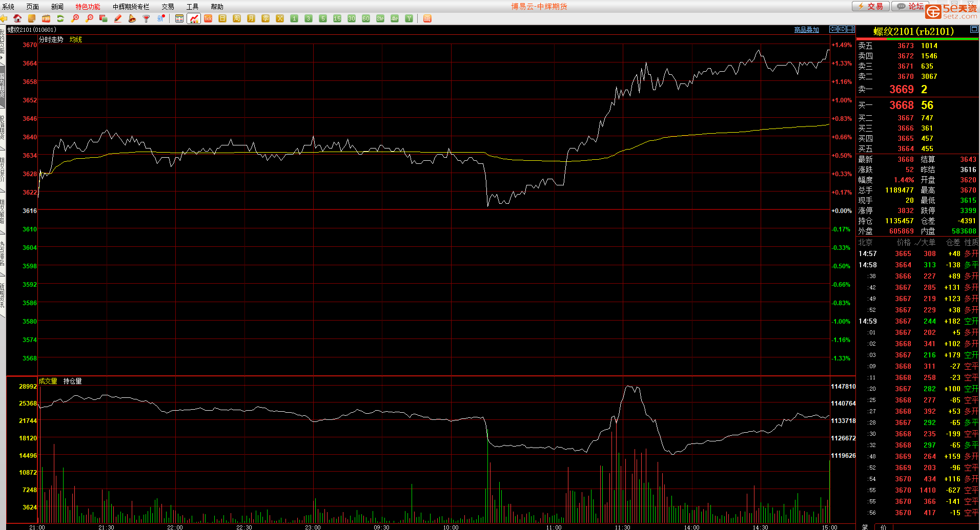Screen dimensions: 980x530
Task: Select the 均线 label
Action: pyautogui.click(x=76, y=39)
